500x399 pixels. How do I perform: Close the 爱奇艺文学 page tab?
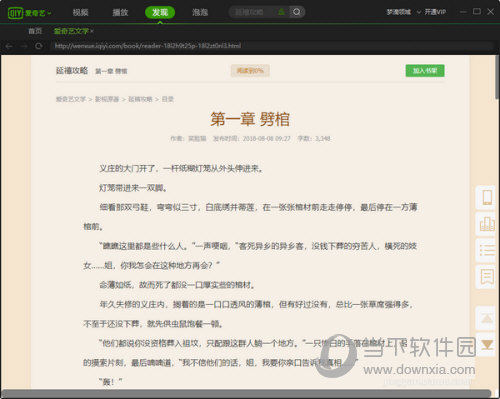click(92, 31)
